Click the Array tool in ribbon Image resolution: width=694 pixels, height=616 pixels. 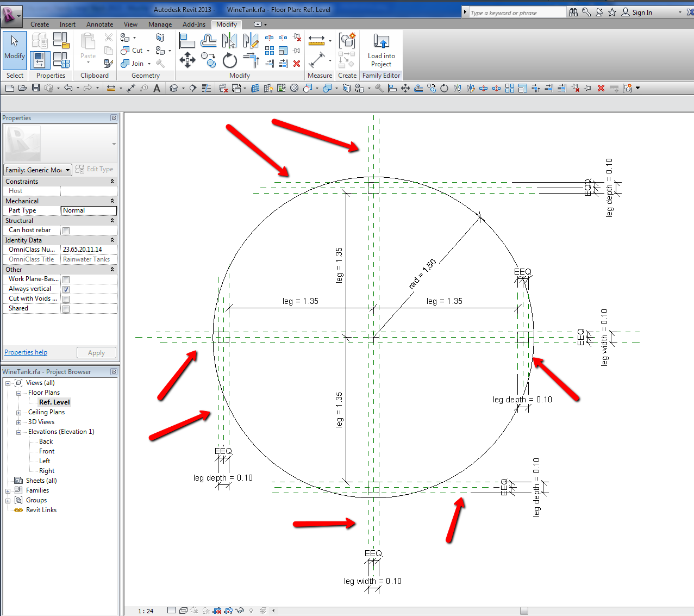[270, 51]
